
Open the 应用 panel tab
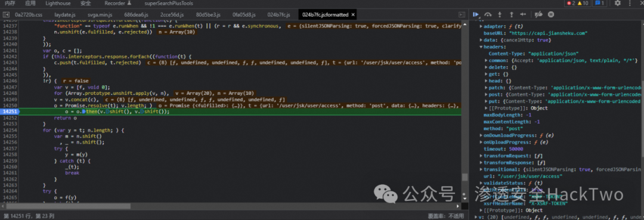(x=30, y=4)
